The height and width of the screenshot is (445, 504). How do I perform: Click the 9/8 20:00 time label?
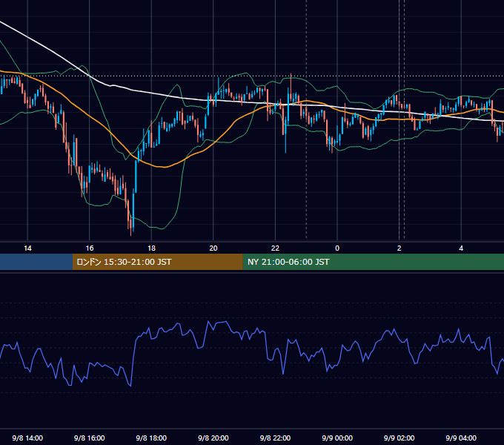pos(213,438)
